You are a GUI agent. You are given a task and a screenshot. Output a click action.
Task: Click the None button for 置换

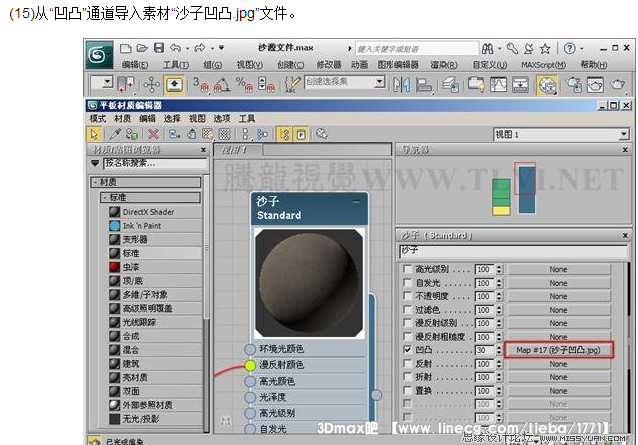pos(558,390)
